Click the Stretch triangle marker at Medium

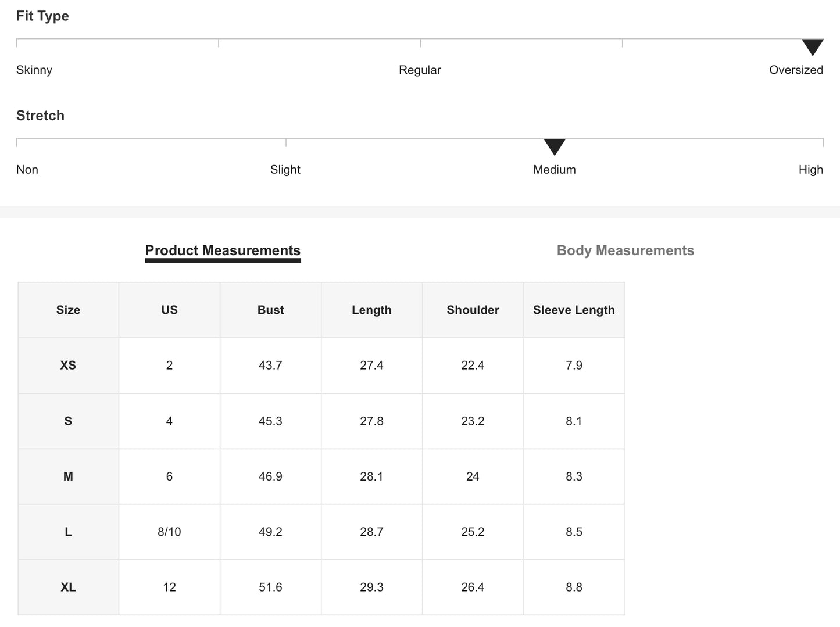click(x=555, y=146)
